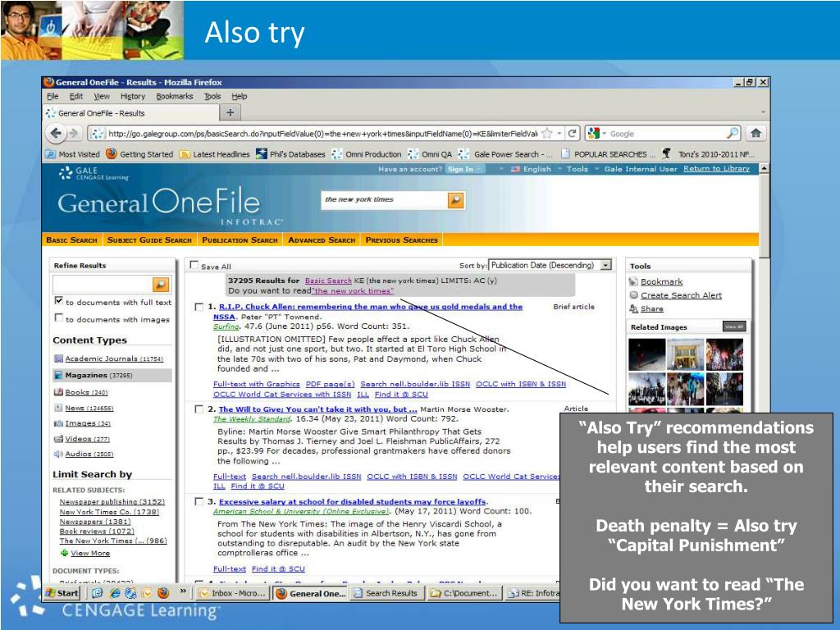This screenshot has height=630, width=840.
Task: Click the orange search button beside the query box
Action: [456, 200]
